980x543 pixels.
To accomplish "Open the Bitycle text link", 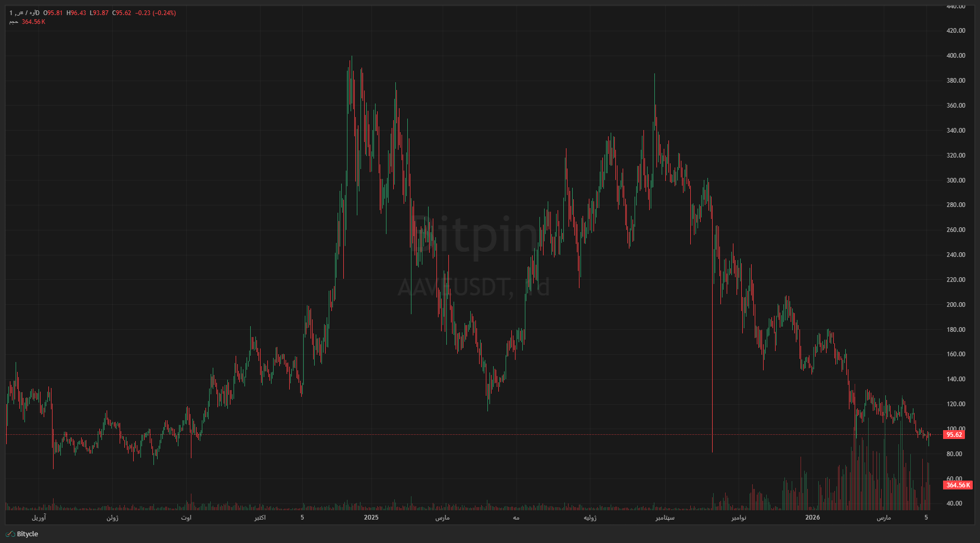I will pyautogui.click(x=28, y=534).
